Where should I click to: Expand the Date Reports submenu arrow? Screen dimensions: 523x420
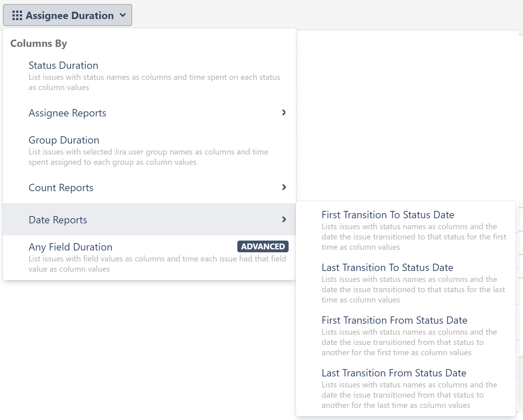(x=283, y=219)
